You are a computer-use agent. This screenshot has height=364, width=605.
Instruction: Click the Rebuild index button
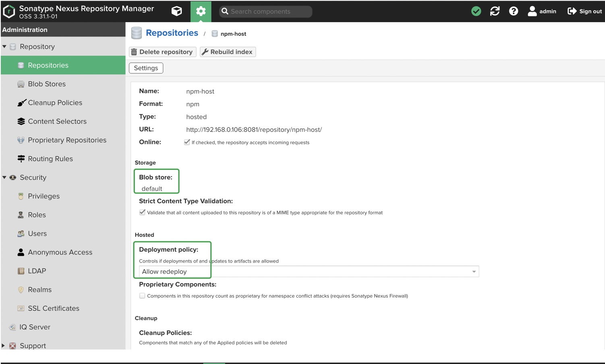(228, 52)
